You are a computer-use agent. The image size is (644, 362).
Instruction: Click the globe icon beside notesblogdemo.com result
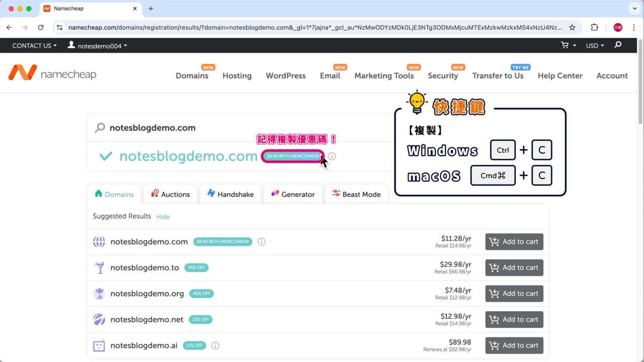(x=99, y=241)
